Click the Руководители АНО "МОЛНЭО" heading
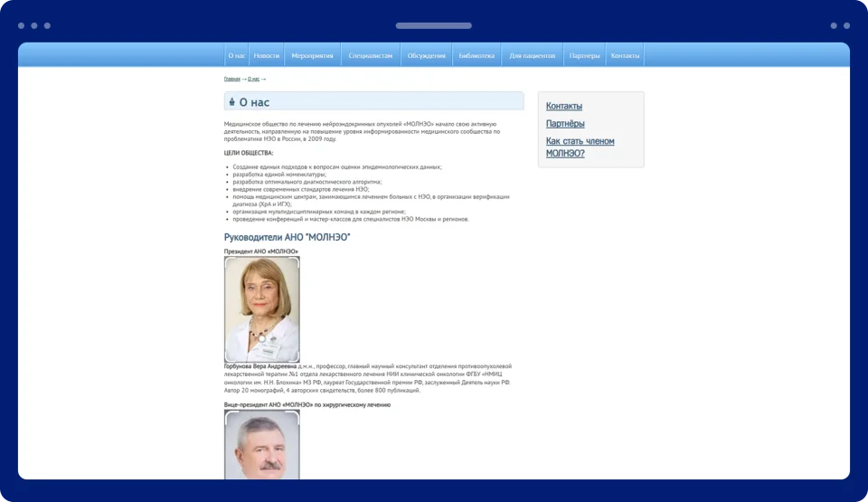Screen dimensions: 868x502 click(x=287, y=237)
